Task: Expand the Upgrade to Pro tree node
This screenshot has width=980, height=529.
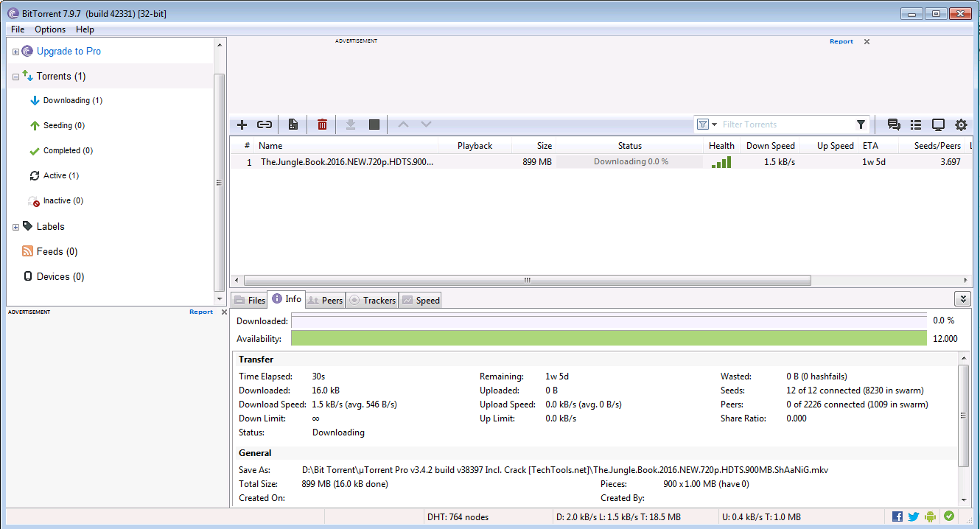Action: tap(15, 52)
